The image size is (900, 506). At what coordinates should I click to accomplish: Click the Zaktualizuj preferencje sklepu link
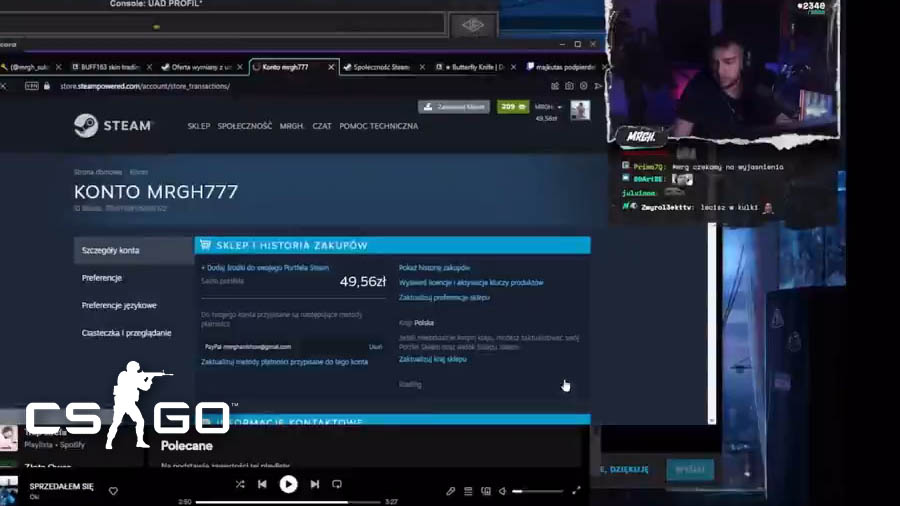point(444,298)
